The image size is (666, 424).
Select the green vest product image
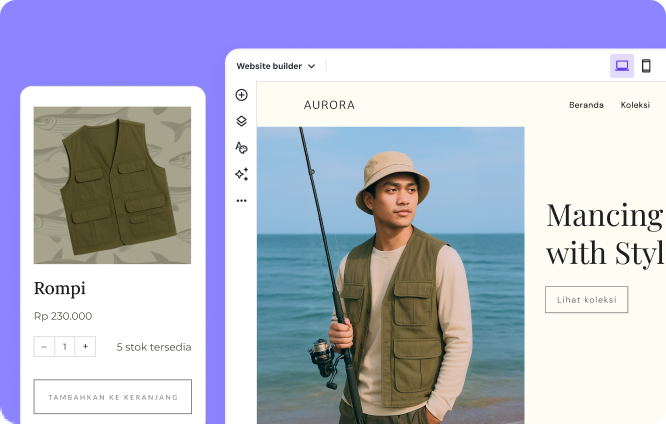tap(112, 186)
